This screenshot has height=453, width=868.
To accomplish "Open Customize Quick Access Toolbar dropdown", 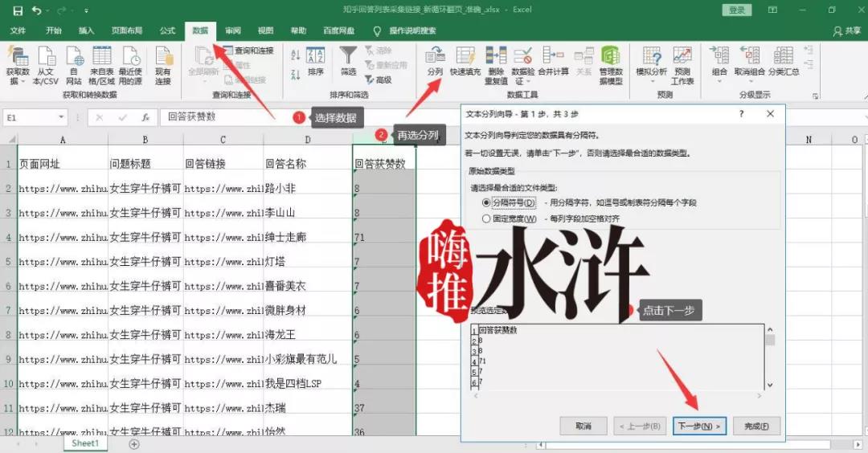I will point(86,10).
